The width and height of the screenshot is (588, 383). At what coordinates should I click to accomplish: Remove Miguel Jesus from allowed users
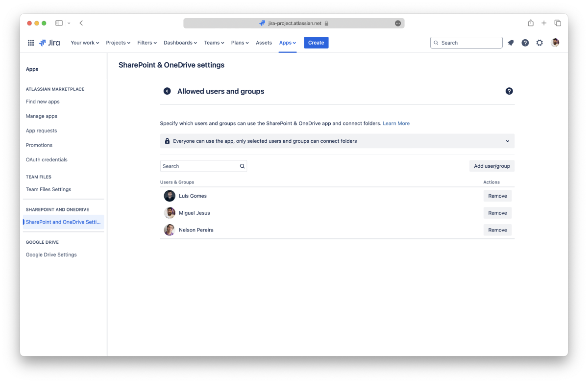[497, 213]
